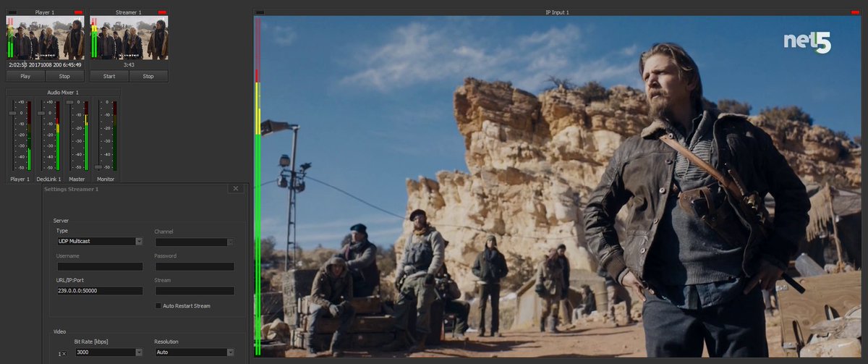
Task: Click the Monitor channel label
Action: coord(106,179)
